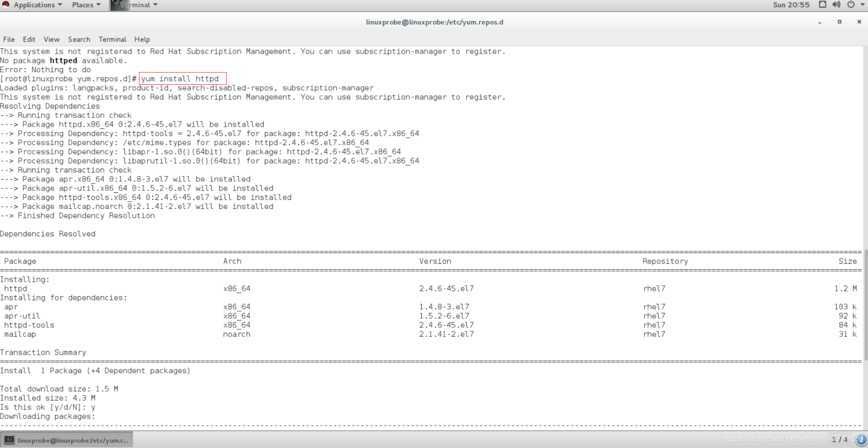Click the 'httpd' package row name
Image resolution: width=868 pixels, height=448 pixels.
(16, 289)
